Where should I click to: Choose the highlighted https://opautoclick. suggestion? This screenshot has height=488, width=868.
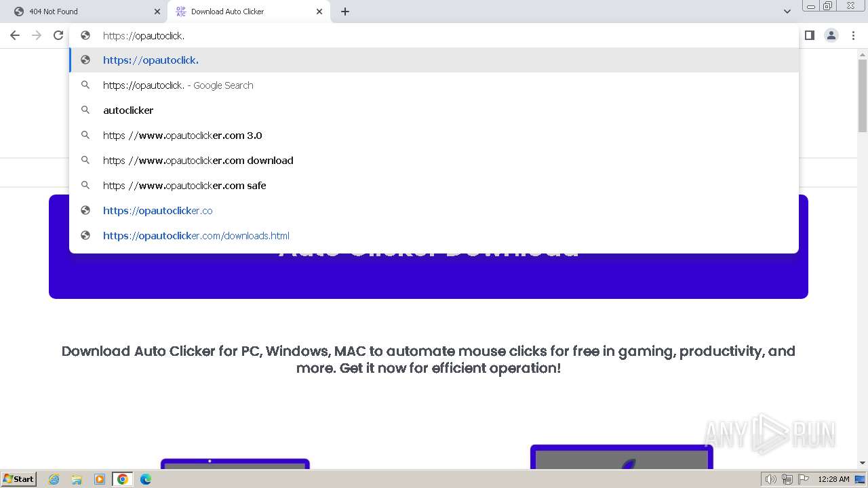pos(434,60)
